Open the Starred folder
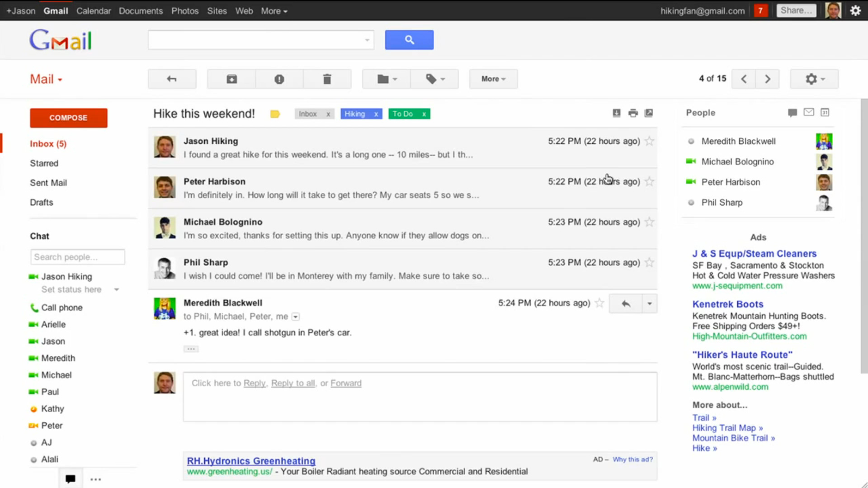 tap(44, 163)
